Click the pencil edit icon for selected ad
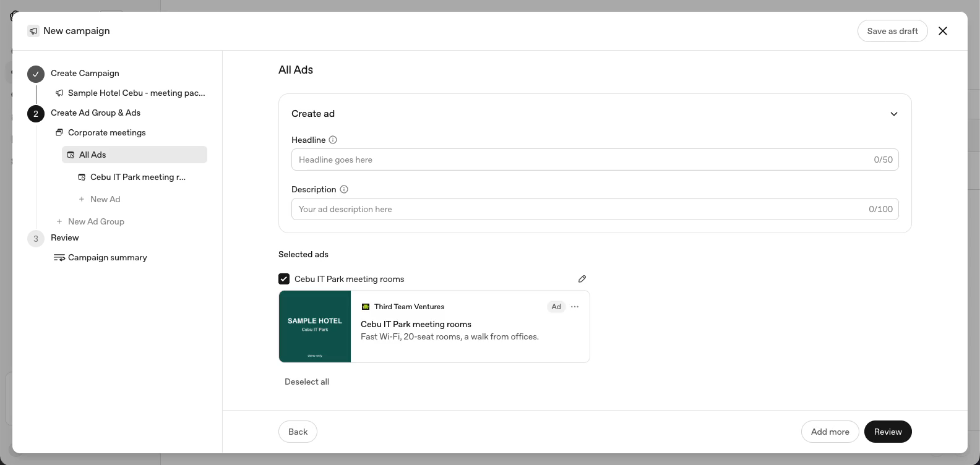Screen dimensions: 980x465 [582, 279]
